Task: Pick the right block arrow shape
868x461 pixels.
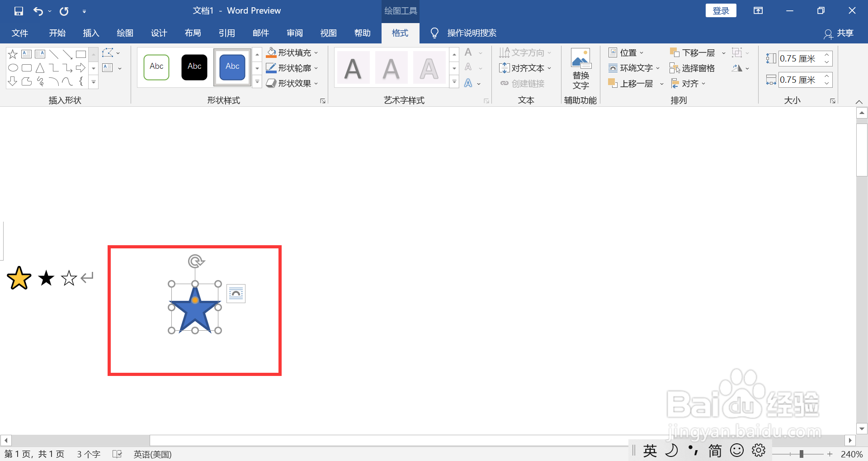Action: click(x=81, y=68)
